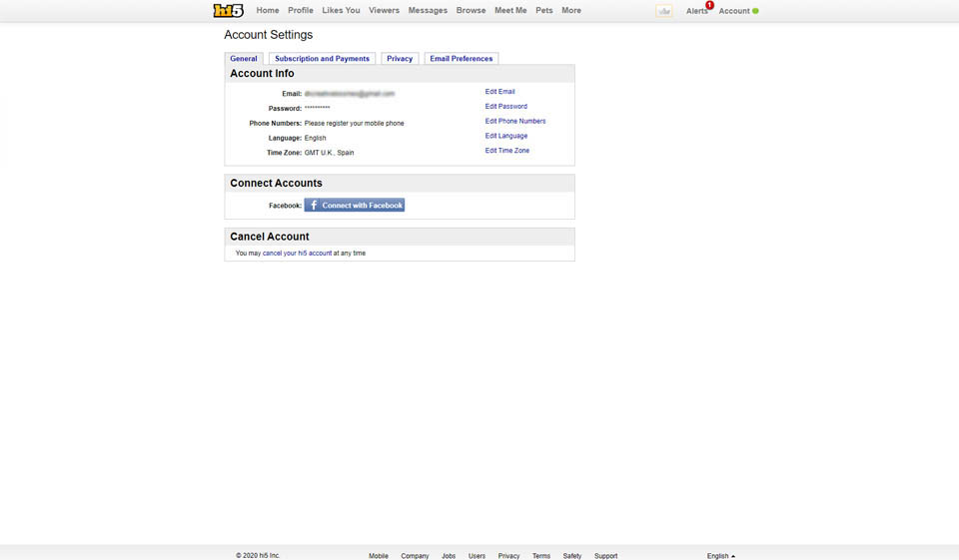Image resolution: width=959 pixels, height=560 pixels.
Task: Expand the English language selector in footer
Action: [x=720, y=556]
